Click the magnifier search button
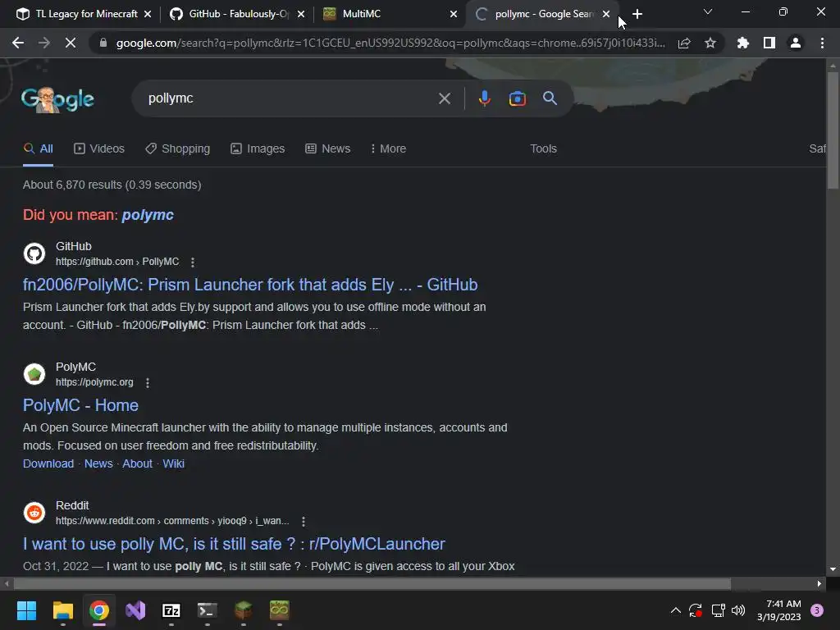 point(550,98)
